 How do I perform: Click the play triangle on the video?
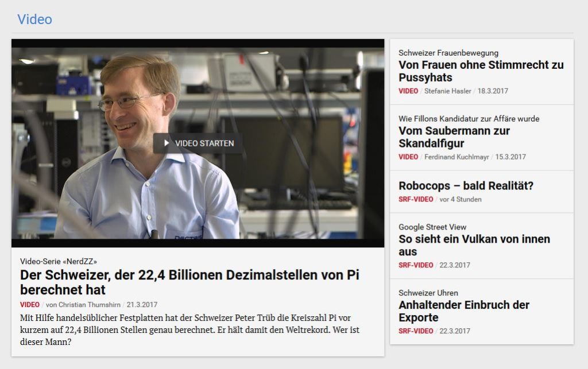click(167, 143)
